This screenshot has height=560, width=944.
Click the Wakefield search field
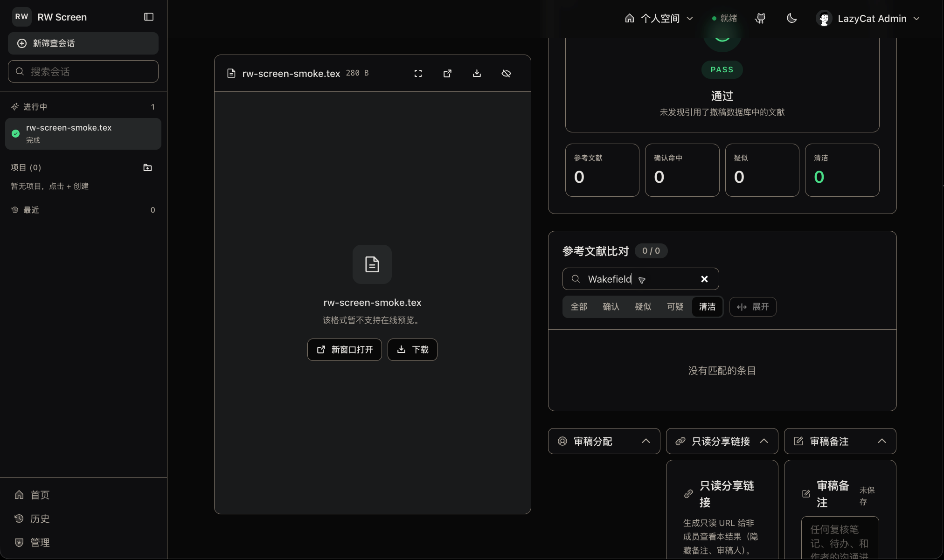(640, 279)
